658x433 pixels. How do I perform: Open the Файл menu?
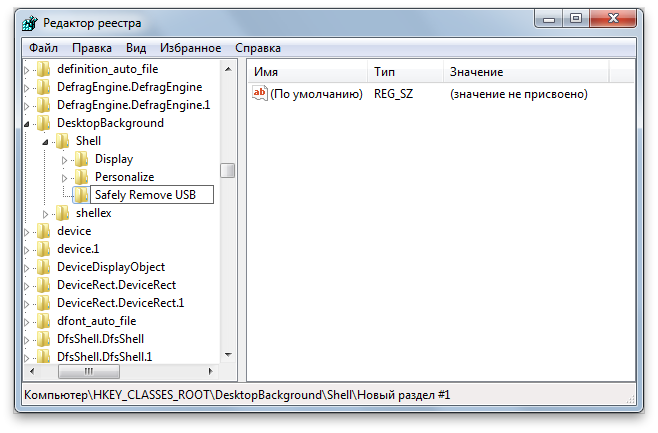coord(43,48)
